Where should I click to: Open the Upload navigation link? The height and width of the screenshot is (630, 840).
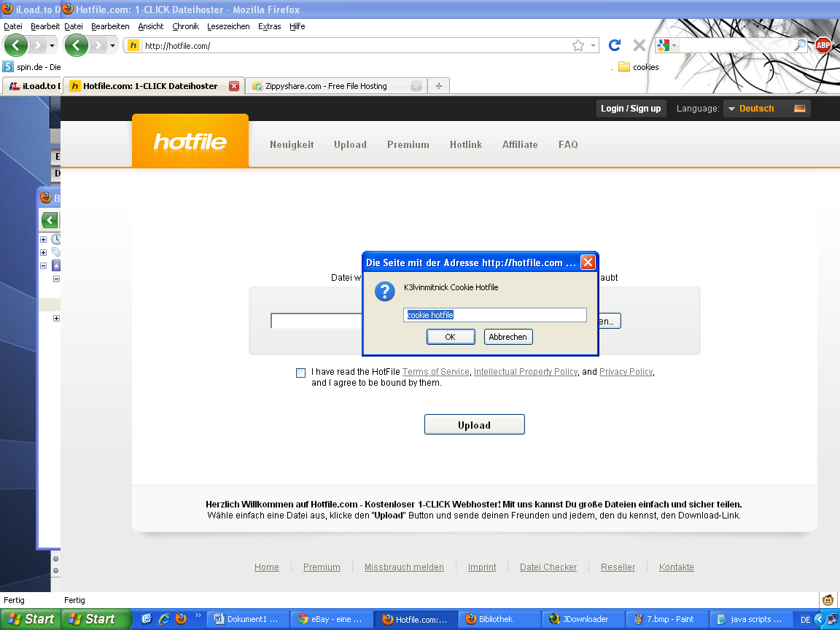click(350, 144)
